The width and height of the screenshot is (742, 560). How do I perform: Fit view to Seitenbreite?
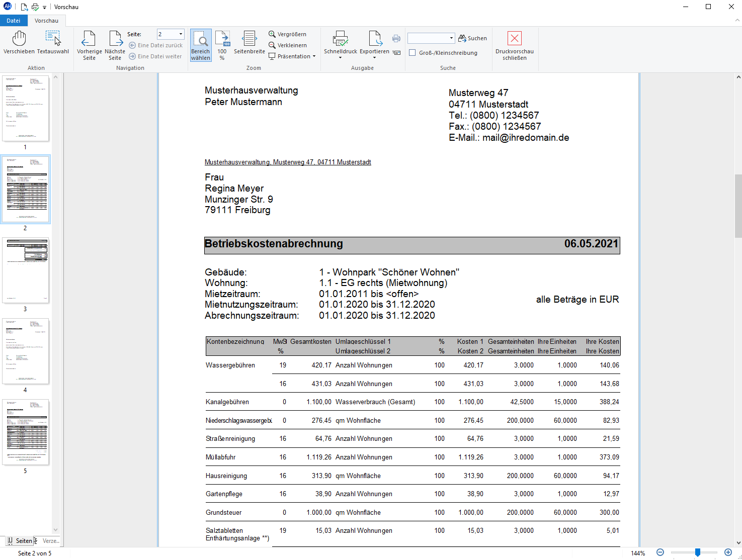coord(250,43)
